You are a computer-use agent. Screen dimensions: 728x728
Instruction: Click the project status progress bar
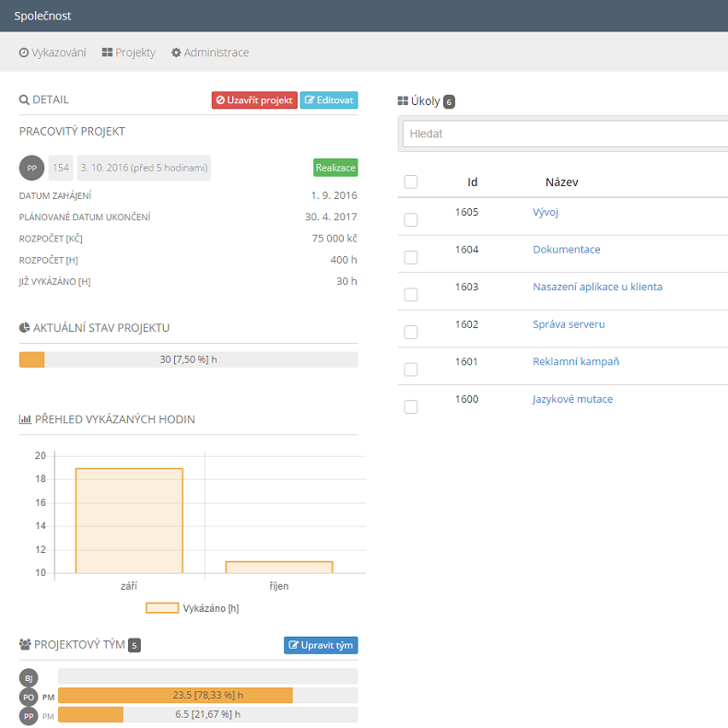pyautogui.click(x=188, y=359)
